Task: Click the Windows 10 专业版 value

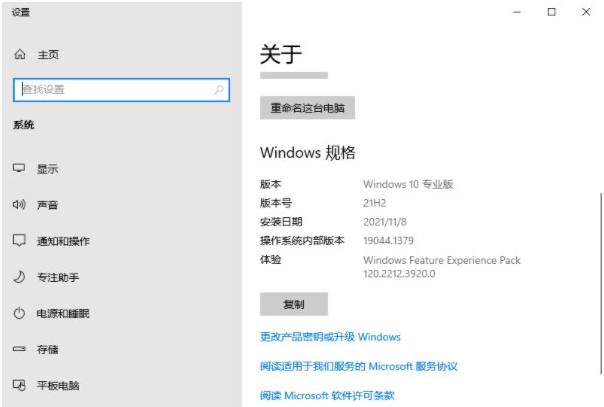Action: pyautogui.click(x=408, y=184)
